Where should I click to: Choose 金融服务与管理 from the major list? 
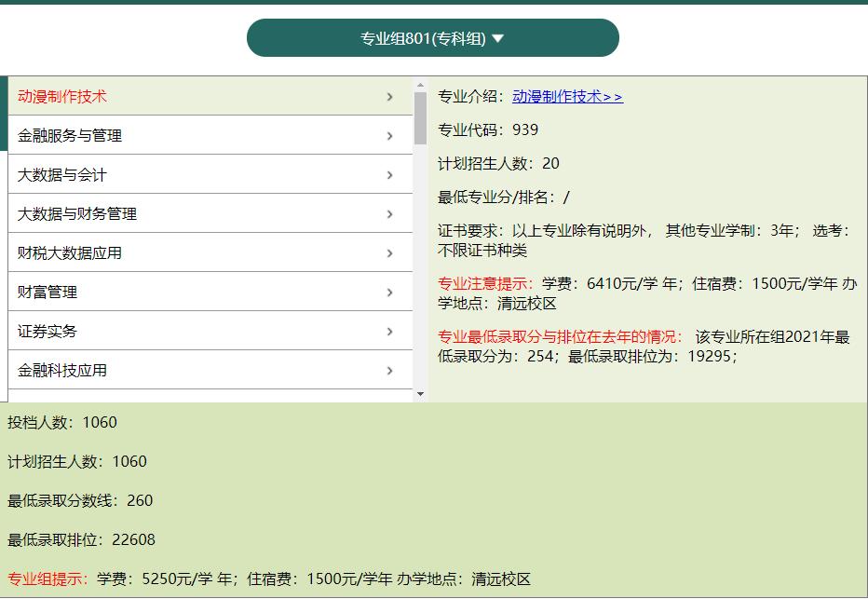[x=186, y=135]
